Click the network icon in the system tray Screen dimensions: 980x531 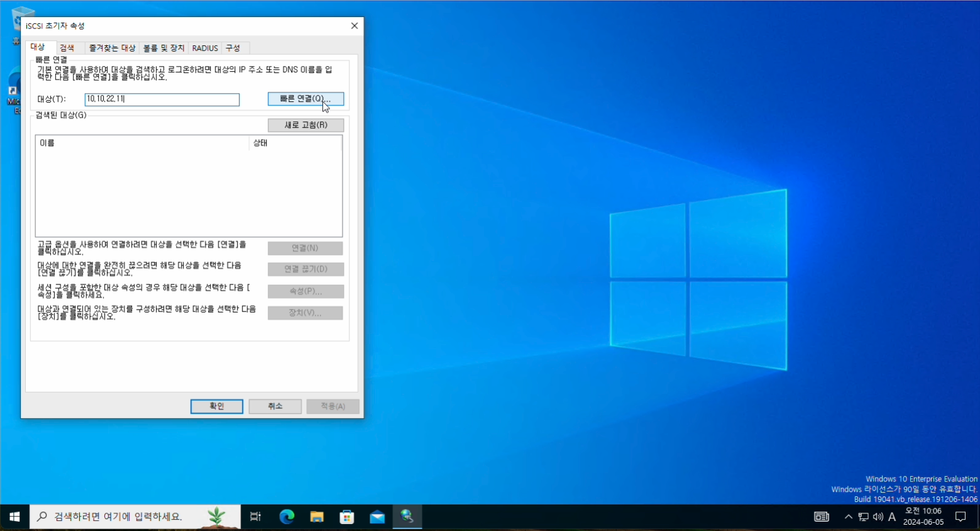point(863,517)
